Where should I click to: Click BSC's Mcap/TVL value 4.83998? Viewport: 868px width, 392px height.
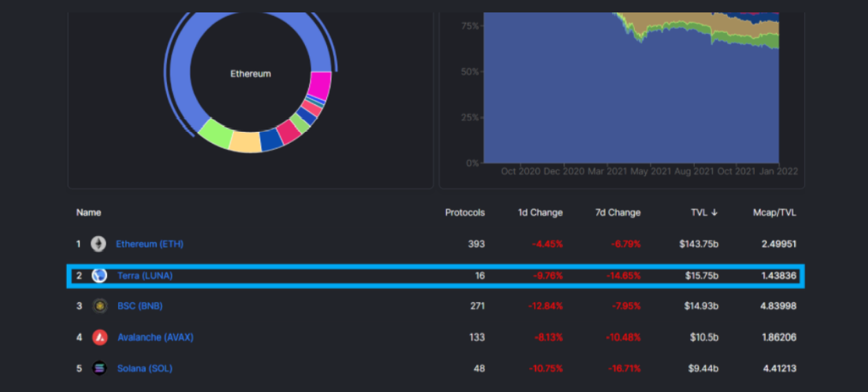780,306
